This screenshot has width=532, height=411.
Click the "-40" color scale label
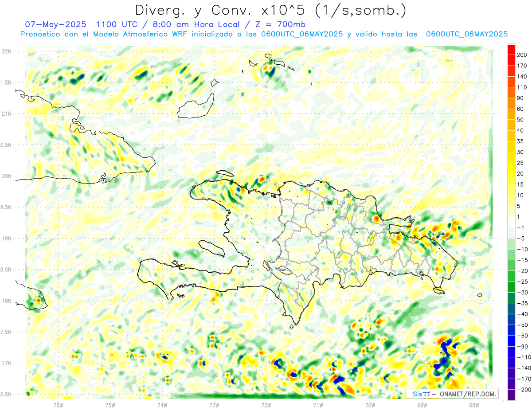coord(523,314)
